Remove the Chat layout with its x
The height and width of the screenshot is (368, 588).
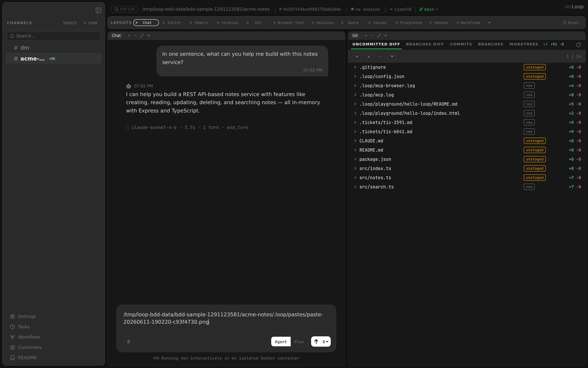pos(137,23)
